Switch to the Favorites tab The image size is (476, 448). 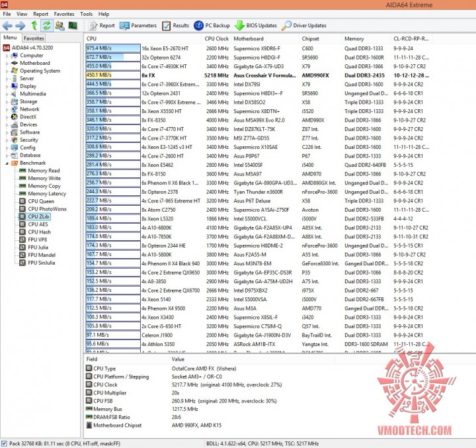click(34, 38)
